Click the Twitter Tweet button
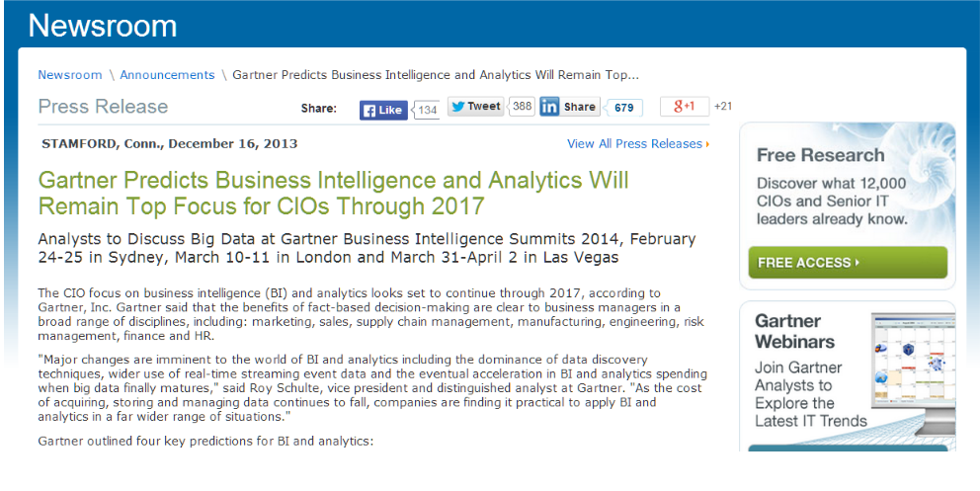Image resolution: width=980 pixels, height=491 pixels. [475, 107]
